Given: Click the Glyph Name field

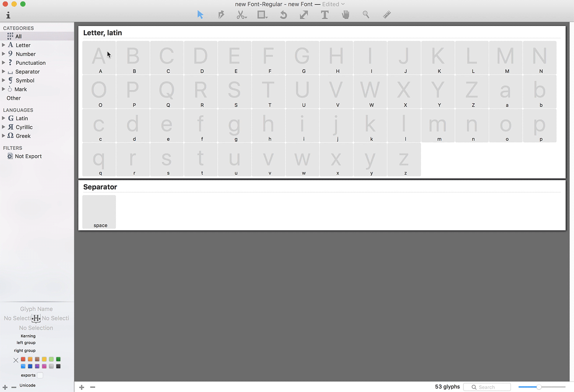Looking at the screenshot, I should click(36, 309).
